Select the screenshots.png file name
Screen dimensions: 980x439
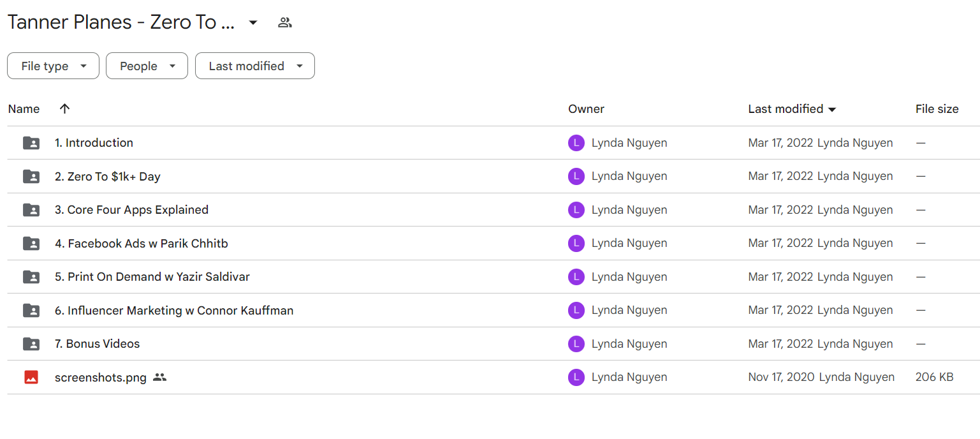(101, 377)
